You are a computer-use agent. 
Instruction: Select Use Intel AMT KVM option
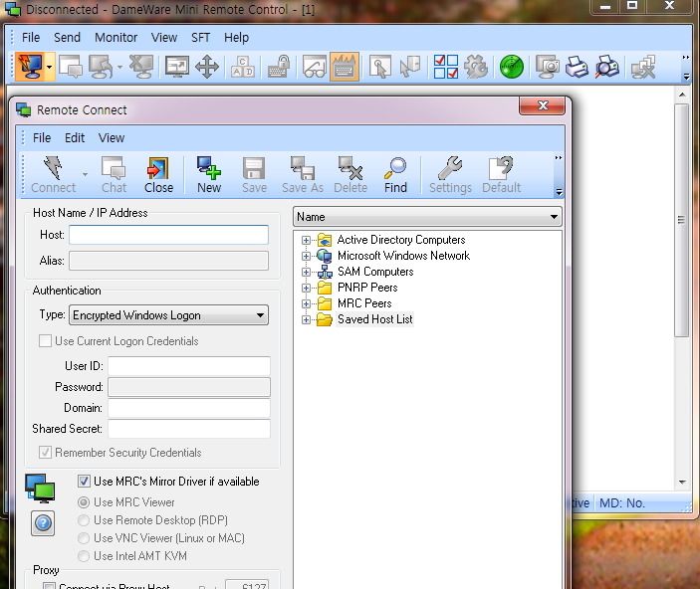point(84,556)
